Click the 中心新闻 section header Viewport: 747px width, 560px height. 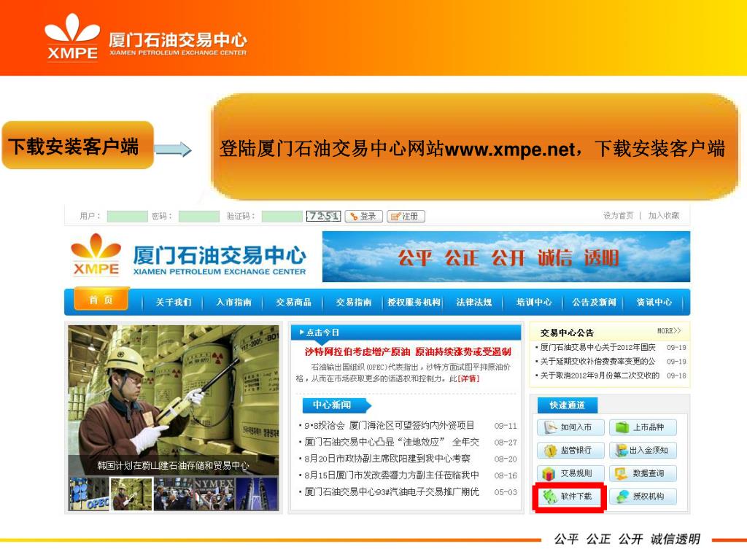point(336,405)
